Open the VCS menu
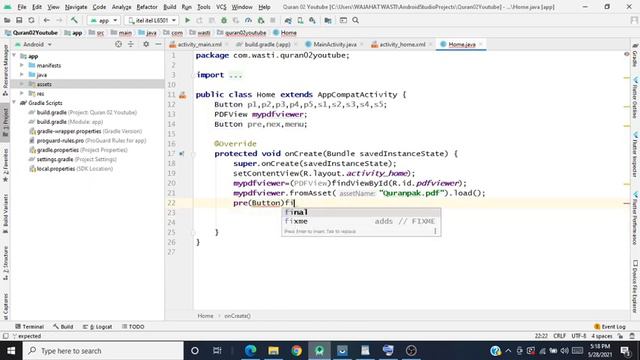This screenshot has height=360, width=640. click(x=221, y=7)
